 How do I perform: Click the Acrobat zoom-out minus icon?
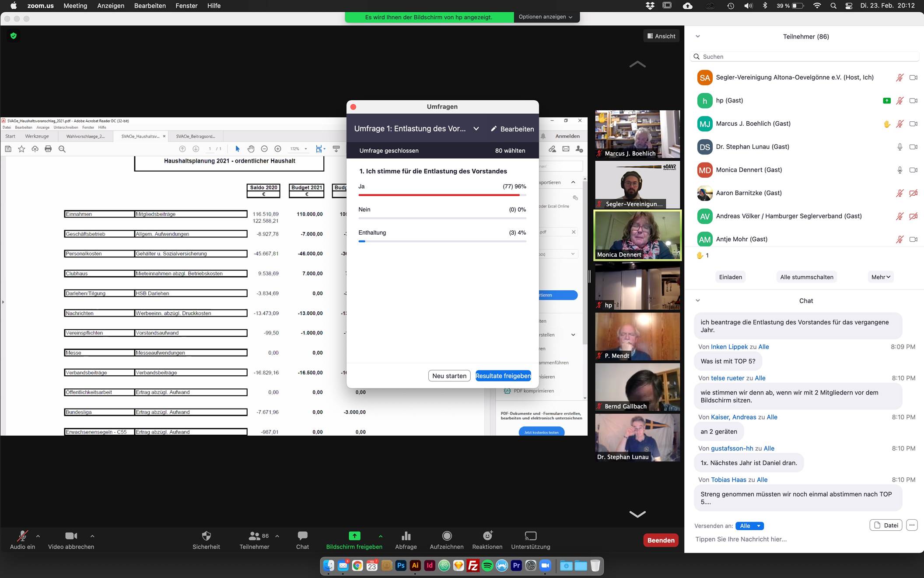(264, 149)
